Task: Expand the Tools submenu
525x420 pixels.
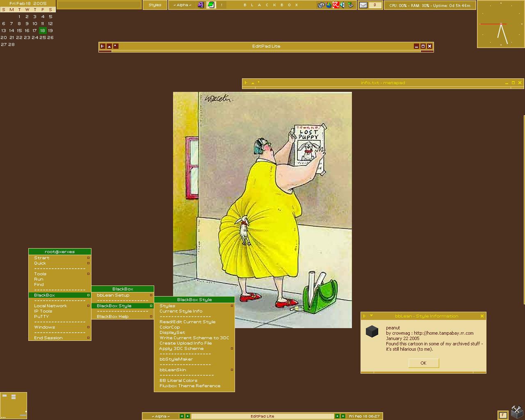Action: (x=60, y=274)
